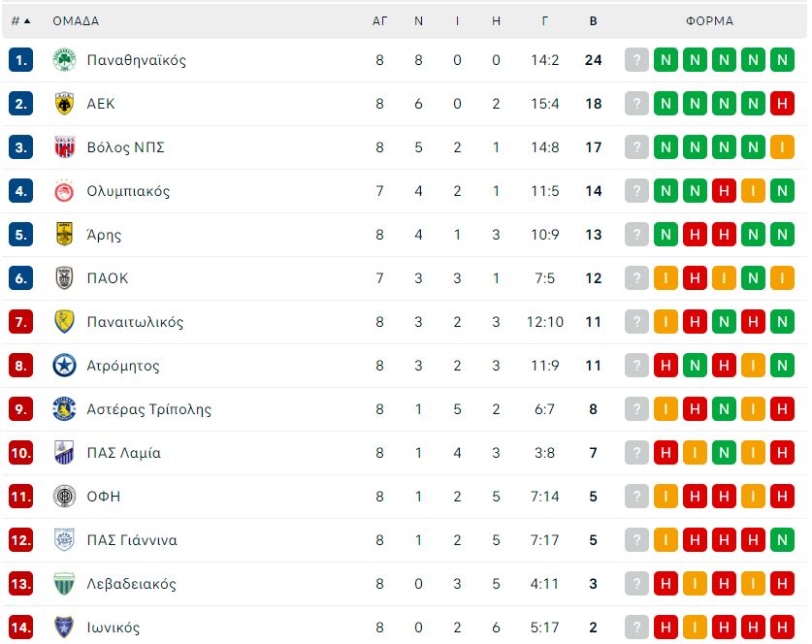Sort standings by the Β points column

pos(593,21)
